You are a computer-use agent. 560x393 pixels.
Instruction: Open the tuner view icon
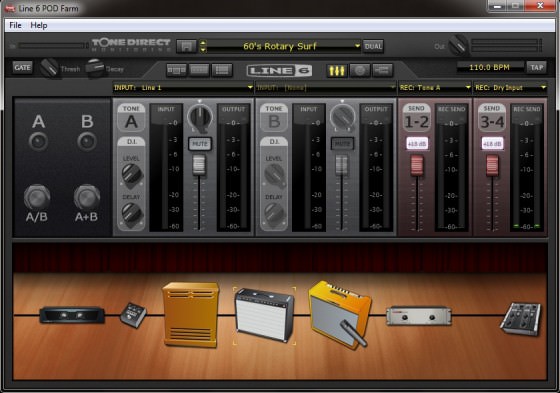(x=360, y=70)
